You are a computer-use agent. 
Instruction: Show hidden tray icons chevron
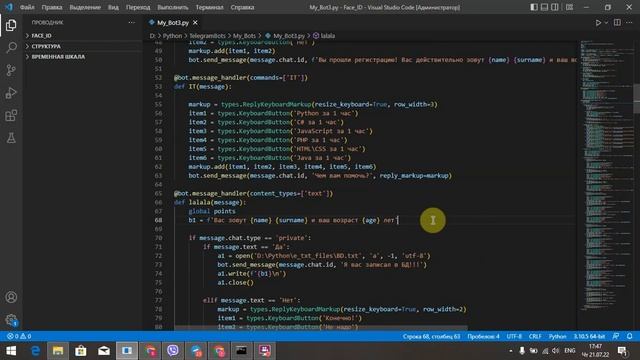pyautogui.click(x=510, y=351)
